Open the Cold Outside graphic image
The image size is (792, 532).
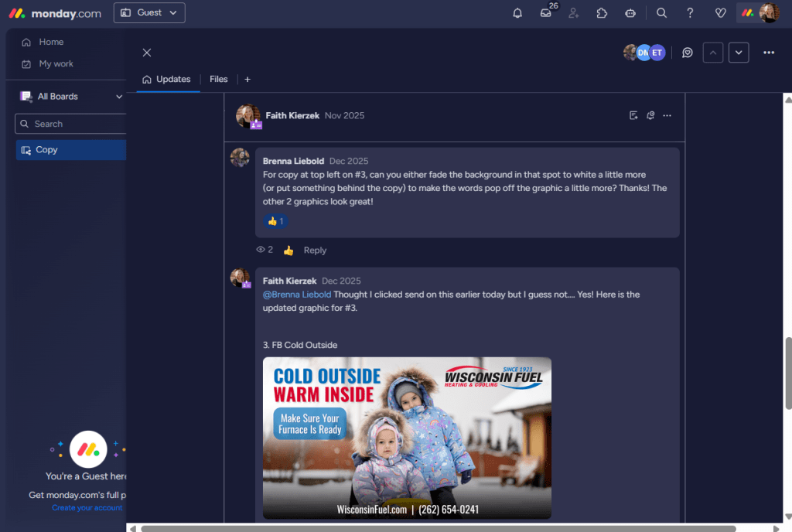407,438
